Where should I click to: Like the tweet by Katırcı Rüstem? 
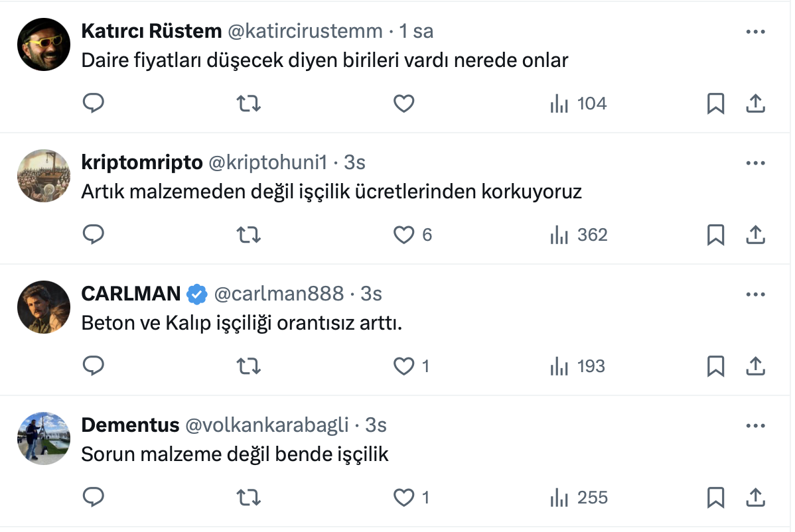[x=404, y=103]
